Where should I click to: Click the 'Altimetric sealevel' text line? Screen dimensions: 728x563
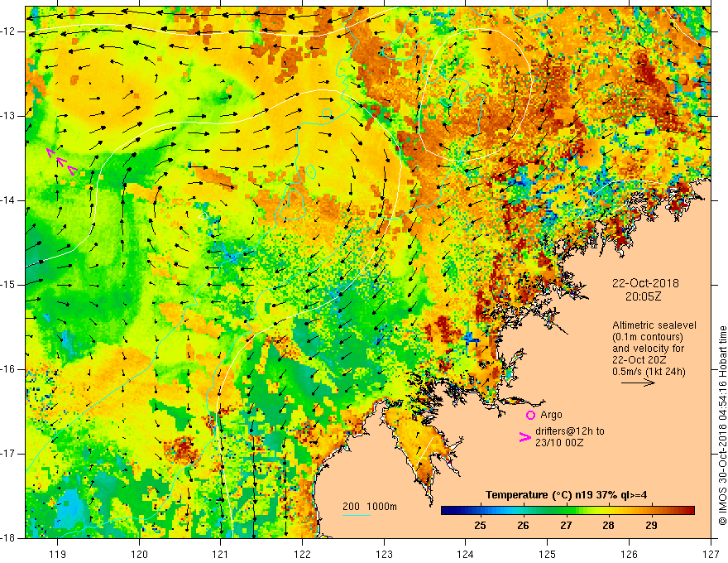(x=654, y=325)
